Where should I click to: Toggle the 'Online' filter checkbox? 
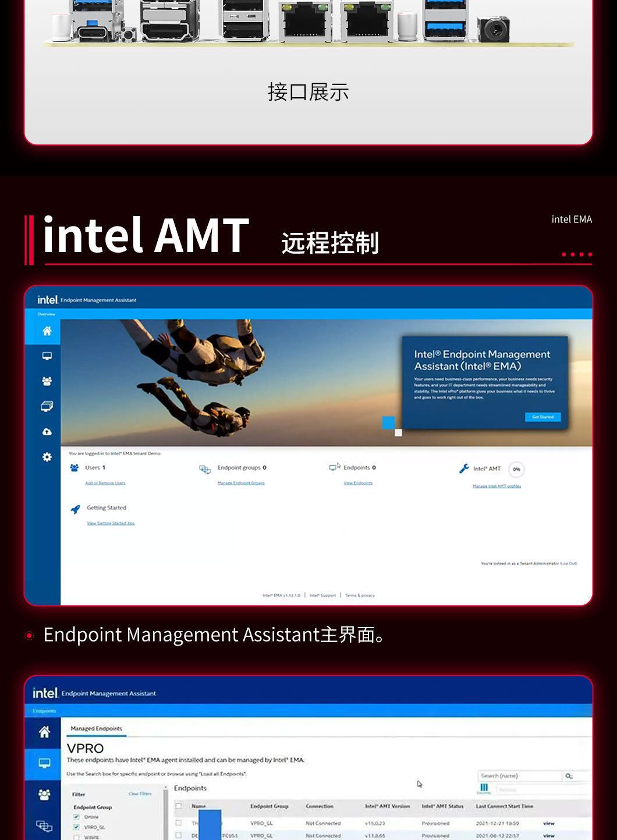click(76, 817)
